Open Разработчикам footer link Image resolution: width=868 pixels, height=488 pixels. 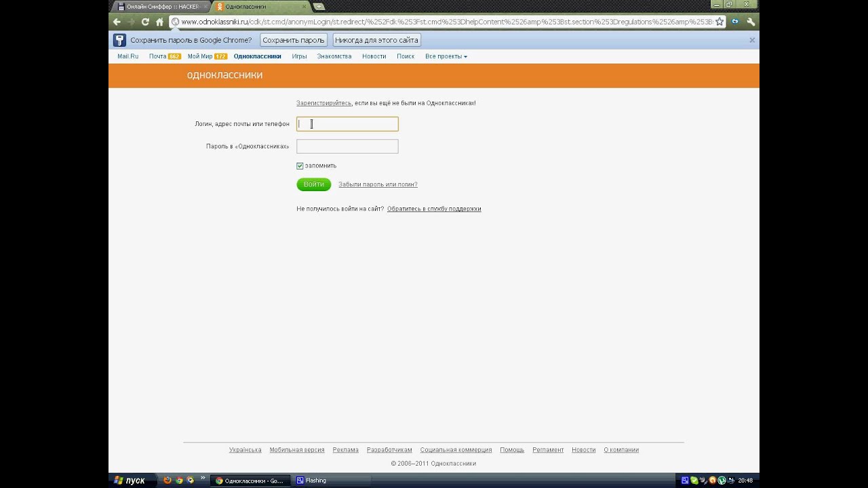tap(389, 450)
